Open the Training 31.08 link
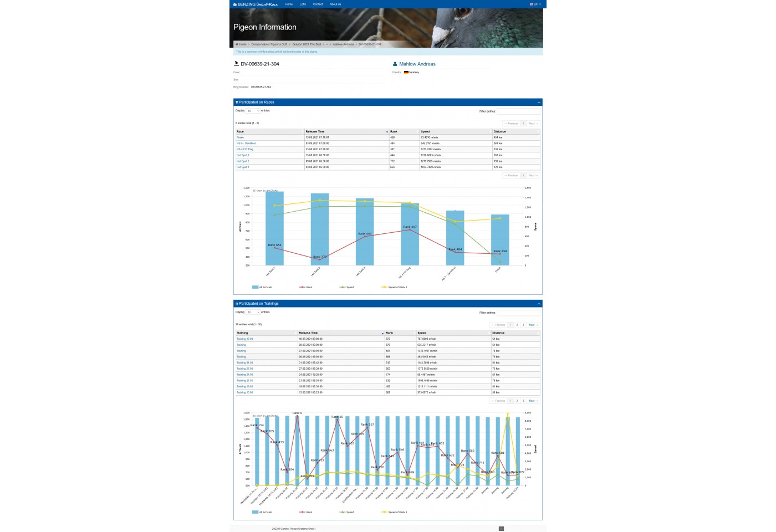Viewport: 776px width, 532px height. pos(244,363)
